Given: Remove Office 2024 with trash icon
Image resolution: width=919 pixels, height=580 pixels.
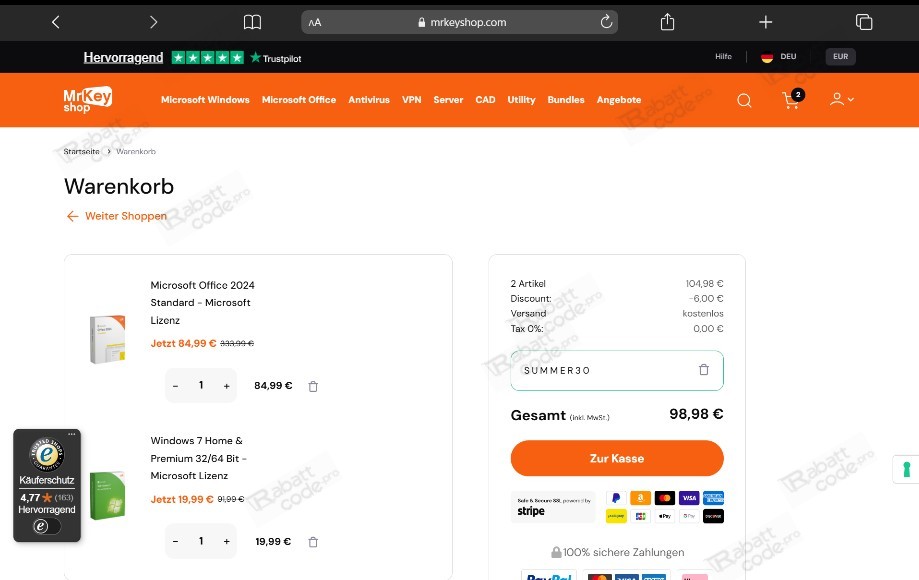Looking at the screenshot, I should click(x=313, y=386).
